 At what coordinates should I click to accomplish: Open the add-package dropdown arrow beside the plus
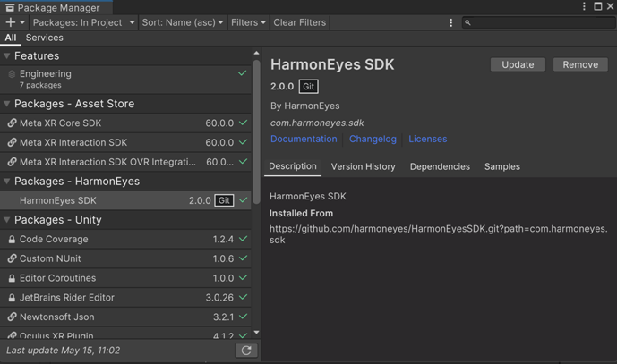point(22,22)
